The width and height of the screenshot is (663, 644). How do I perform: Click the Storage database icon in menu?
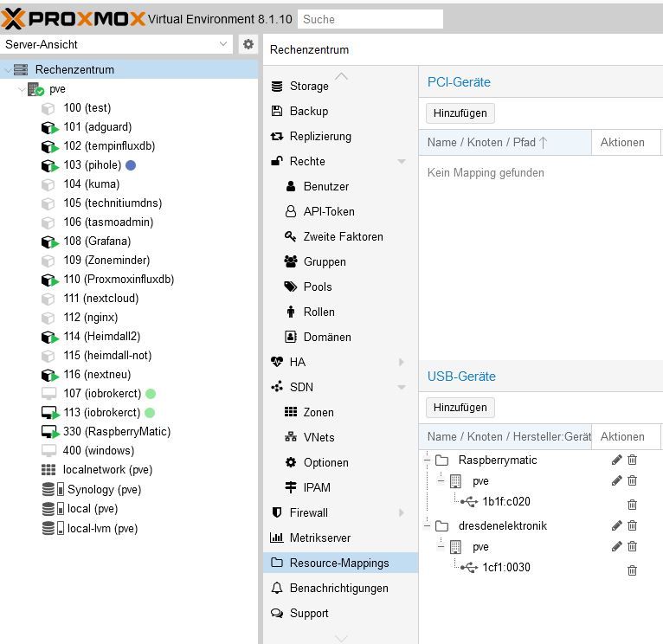[x=277, y=87]
